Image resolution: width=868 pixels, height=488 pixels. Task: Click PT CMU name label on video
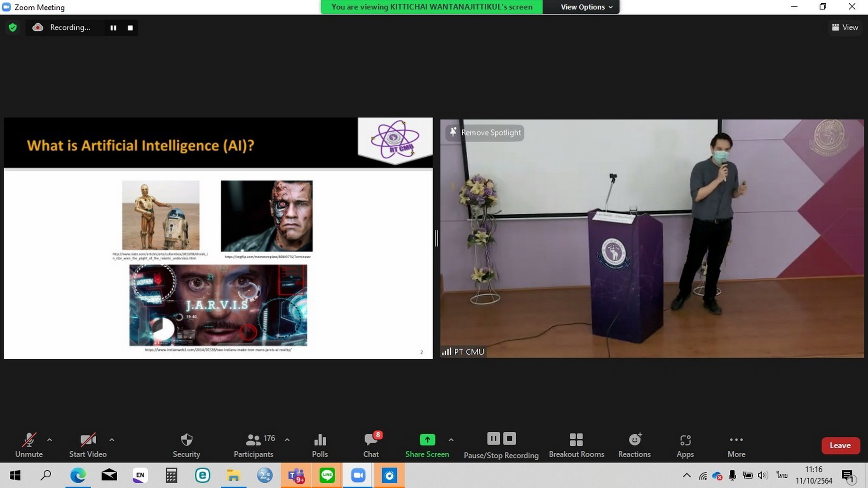[464, 351]
